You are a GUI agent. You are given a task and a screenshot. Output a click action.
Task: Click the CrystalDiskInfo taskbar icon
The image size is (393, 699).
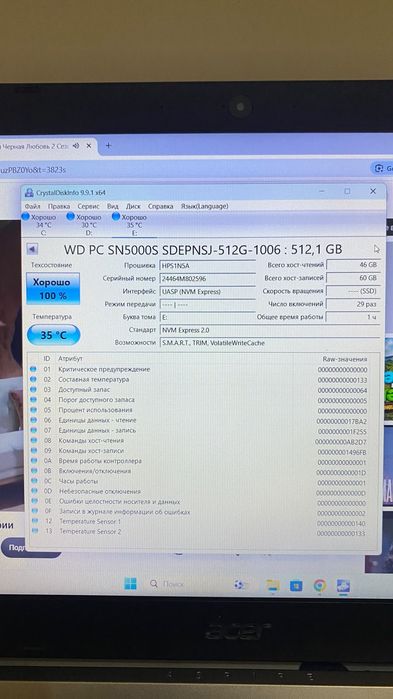(x=343, y=586)
